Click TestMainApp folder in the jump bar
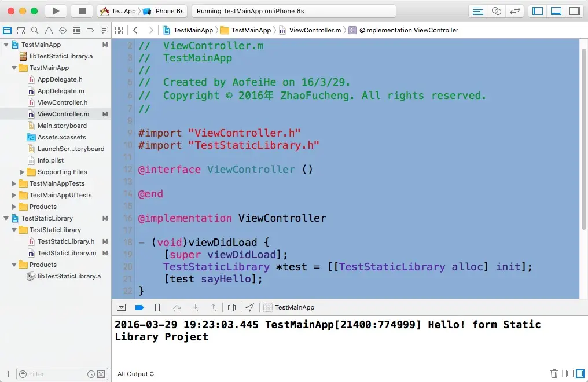588x382 pixels. (x=245, y=30)
